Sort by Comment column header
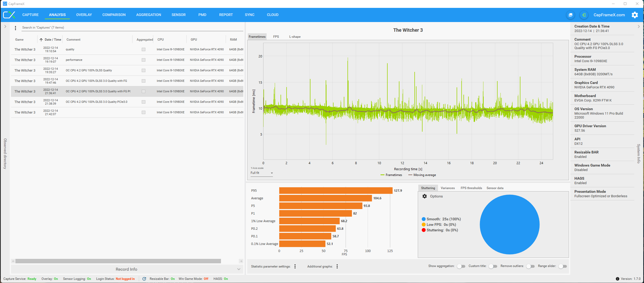Viewport: 644px width, 283px height. click(73, 40)
